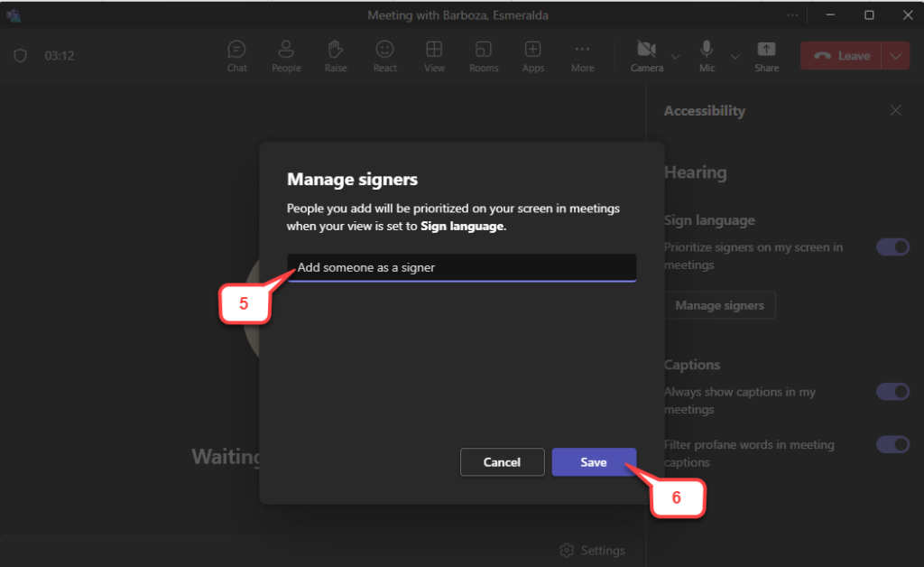Select the View icon

coord(434,55)
